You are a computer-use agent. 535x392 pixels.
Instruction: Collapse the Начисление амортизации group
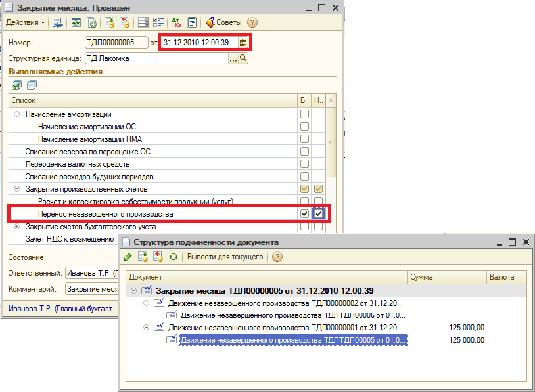[16, 114]
